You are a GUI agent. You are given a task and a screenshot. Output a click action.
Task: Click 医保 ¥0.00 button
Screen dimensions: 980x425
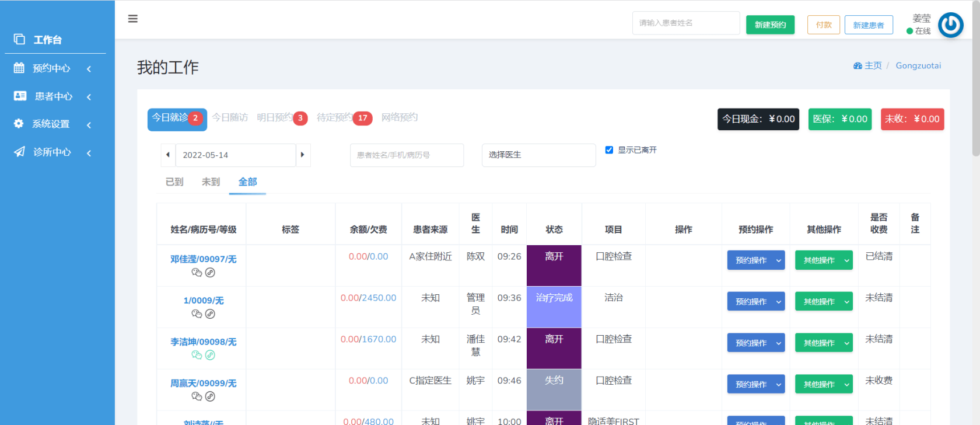(840, 119)
